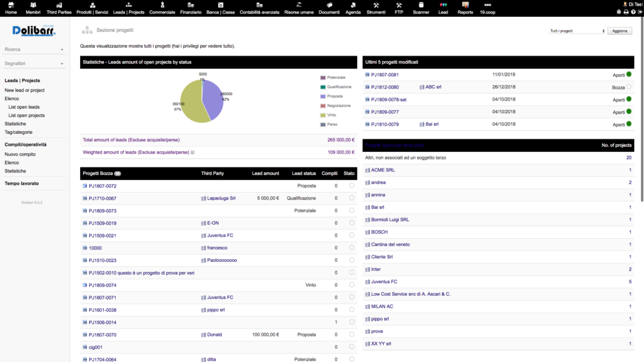Click the Proposta color swatch in legend
644x362 pixels.
pos(323,96)
